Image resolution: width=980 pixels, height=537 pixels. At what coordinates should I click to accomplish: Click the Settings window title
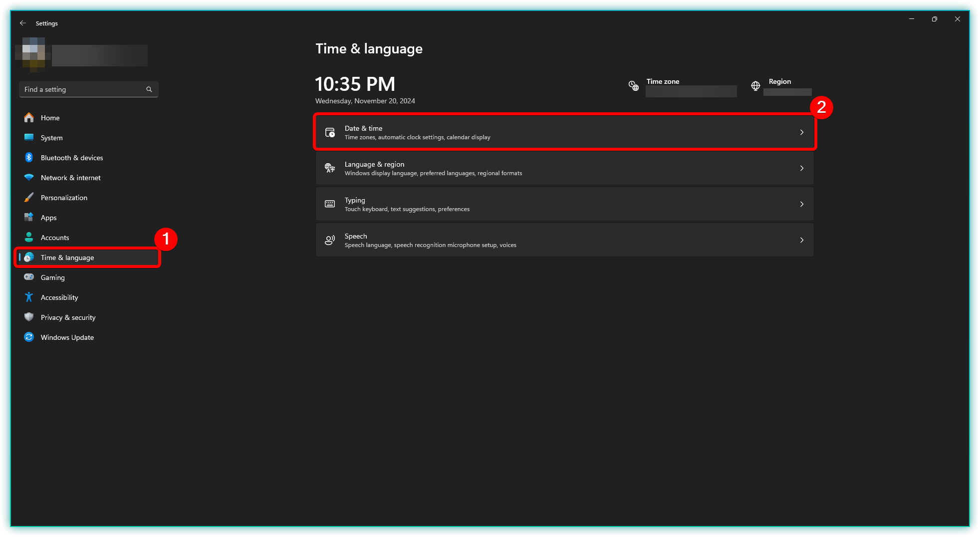tap(47, 23)
